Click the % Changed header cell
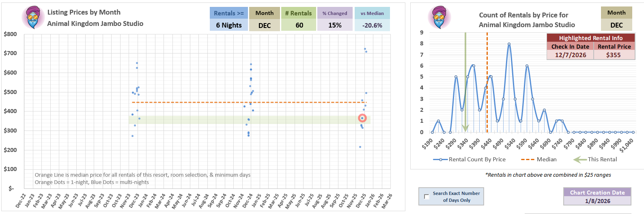The image size is (644, 214). tap(335, 13)
